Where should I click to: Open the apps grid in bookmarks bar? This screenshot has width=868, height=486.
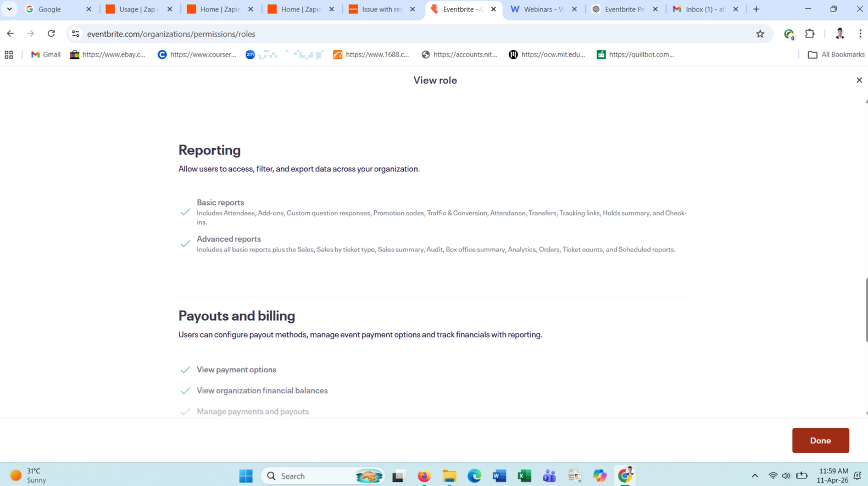click(9, 55)
